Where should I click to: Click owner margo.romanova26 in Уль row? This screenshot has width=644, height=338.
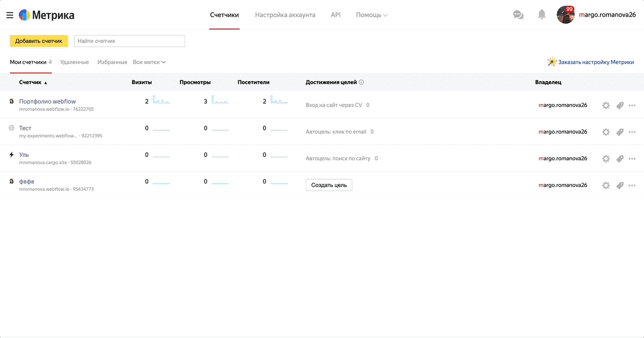tap(563, 159)
